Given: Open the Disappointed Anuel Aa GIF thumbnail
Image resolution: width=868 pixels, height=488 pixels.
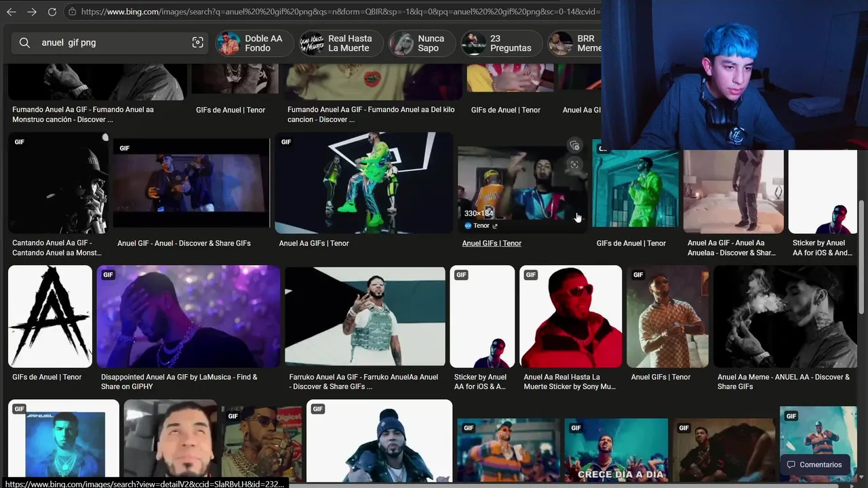Looking at the screenshot, I should point(189,317).
